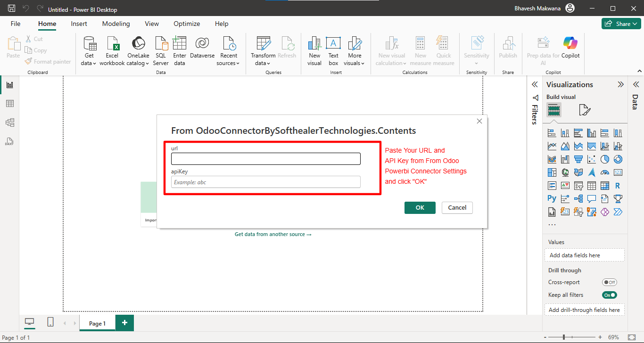The width and height of the screenshot is (644, 343).
Task: Switch to Table view in left sidebar
Action: [9, 104]
